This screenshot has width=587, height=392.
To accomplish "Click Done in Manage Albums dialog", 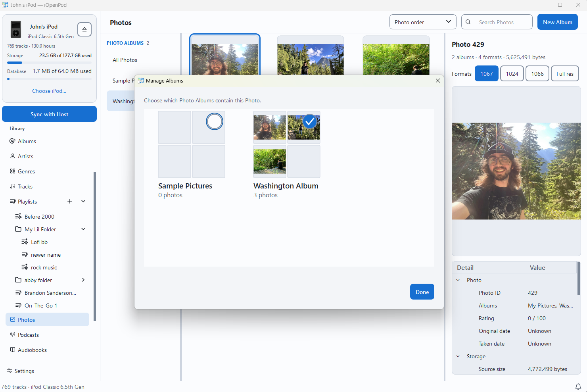I will (x=422, y=292).
